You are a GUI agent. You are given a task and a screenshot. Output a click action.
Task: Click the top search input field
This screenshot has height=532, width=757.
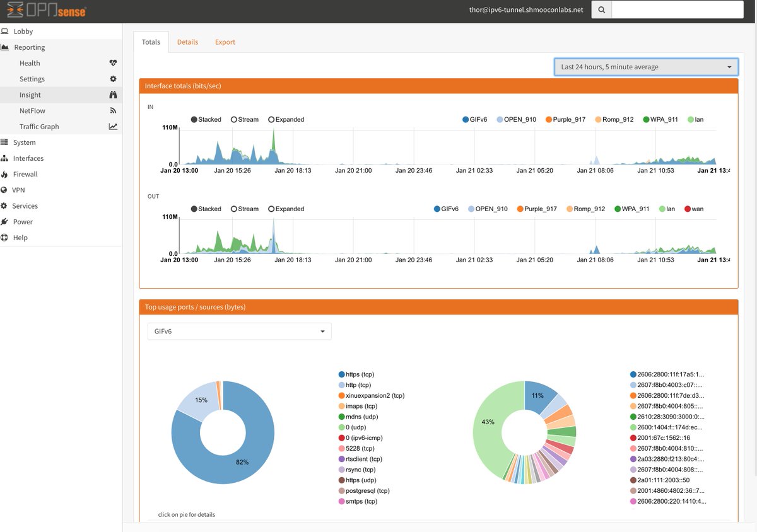[678, 9]
